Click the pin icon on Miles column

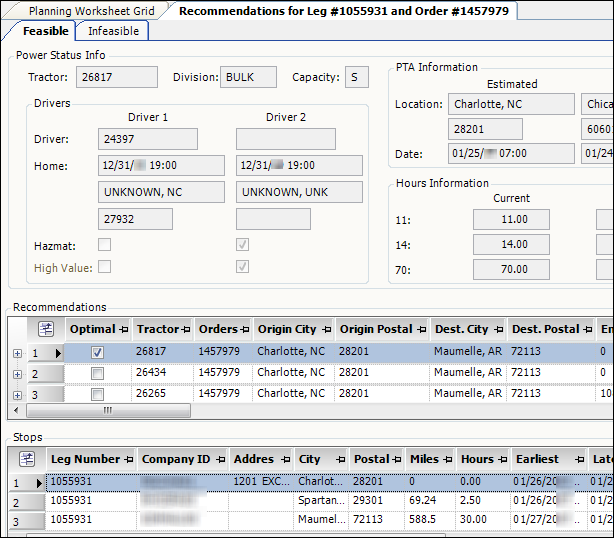tap(447, 460)
